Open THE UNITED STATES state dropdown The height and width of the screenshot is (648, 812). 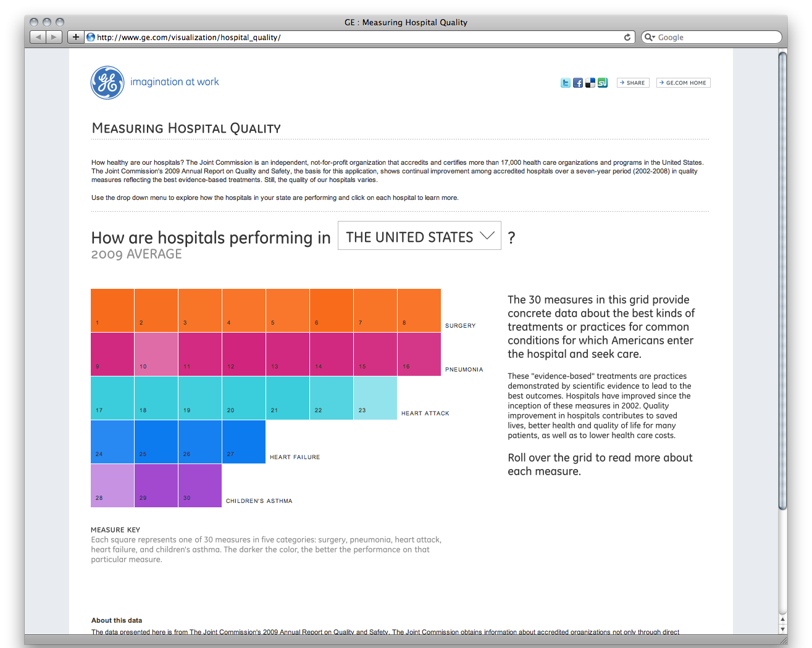tap(419, 236)
